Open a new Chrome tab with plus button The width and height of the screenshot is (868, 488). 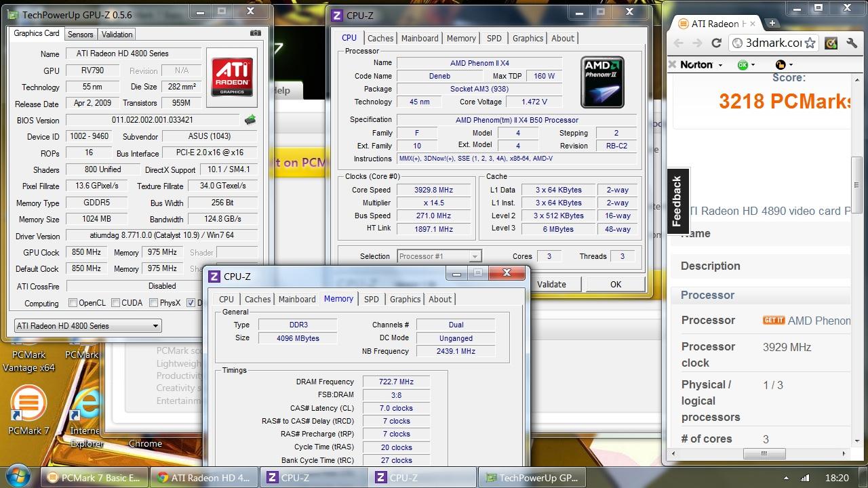[x=772, y=23]
